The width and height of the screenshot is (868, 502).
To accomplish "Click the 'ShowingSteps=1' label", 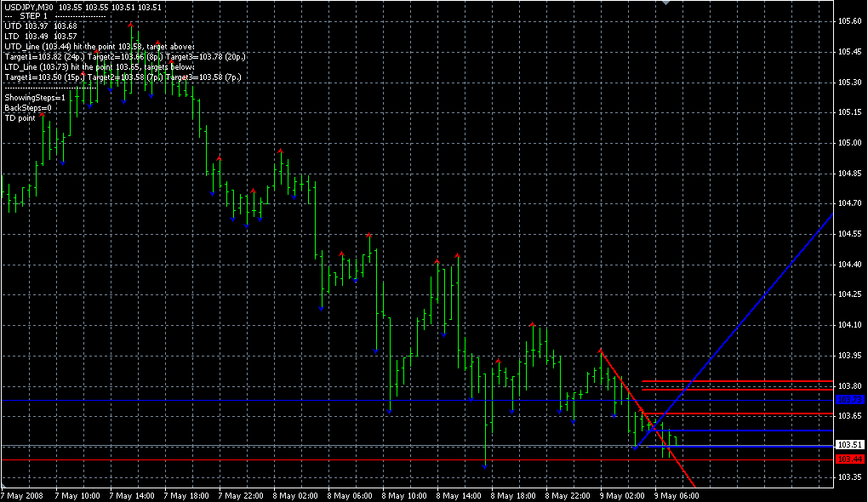I will coord(35,97).
